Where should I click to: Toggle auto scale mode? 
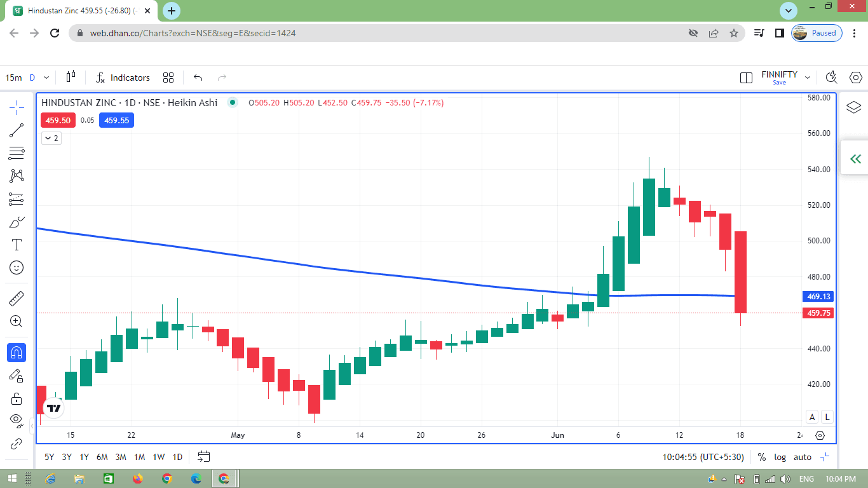click(x=803, y=457)
